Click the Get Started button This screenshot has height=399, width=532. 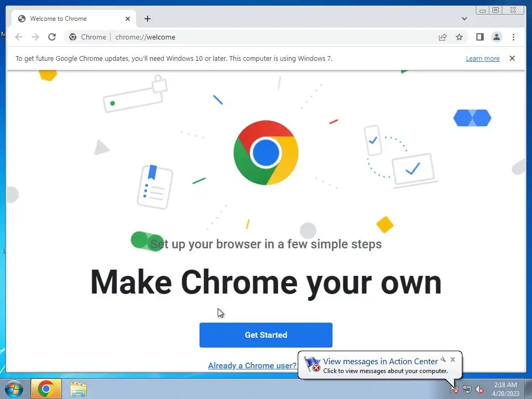265,335
